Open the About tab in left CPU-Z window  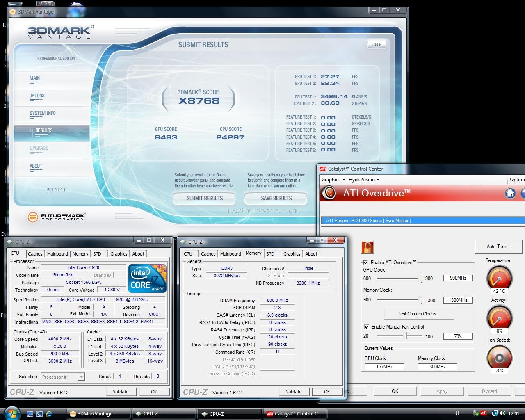coord(138,254)
